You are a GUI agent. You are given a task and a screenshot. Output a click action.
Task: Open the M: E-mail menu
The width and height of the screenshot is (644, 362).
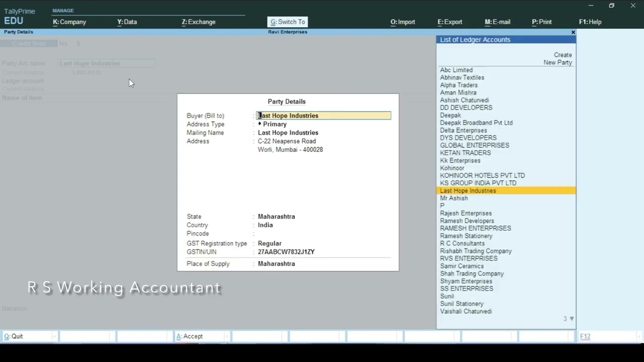point(497,22)
